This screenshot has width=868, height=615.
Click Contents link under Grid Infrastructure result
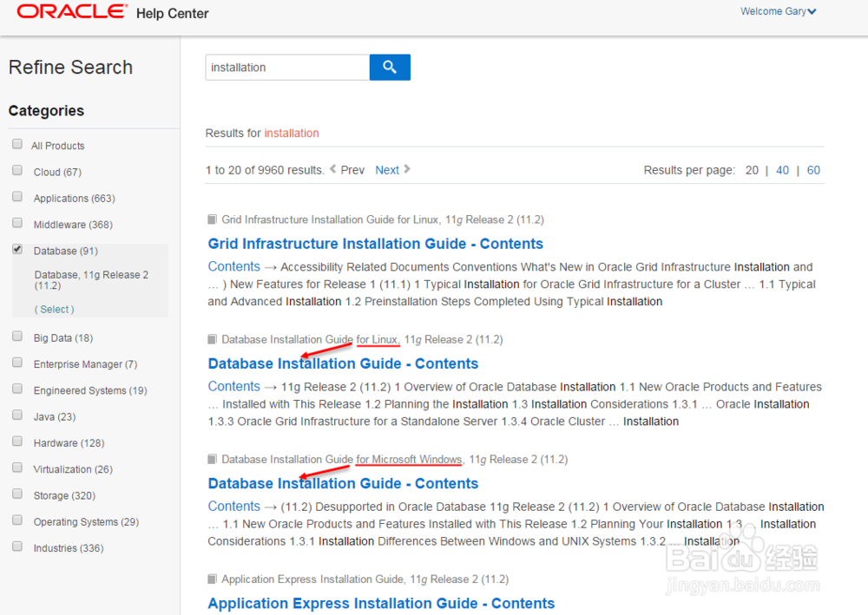point(233,266)
